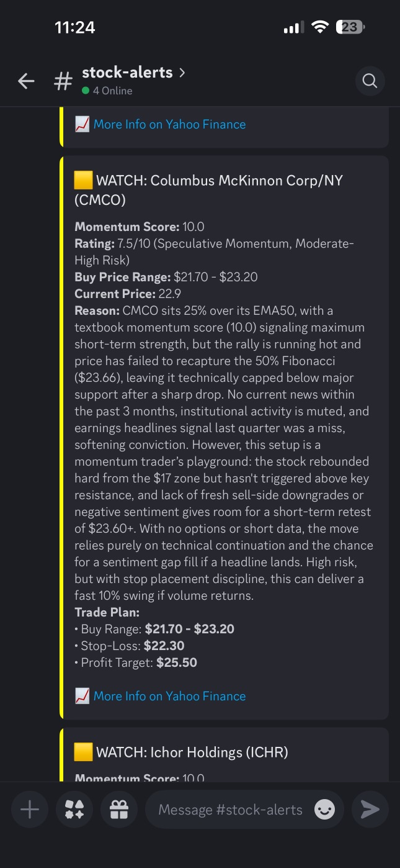The height and width of the screenshot is (868, 400).
Task: Tap the plus attachment icon
Action: (29, 809)
